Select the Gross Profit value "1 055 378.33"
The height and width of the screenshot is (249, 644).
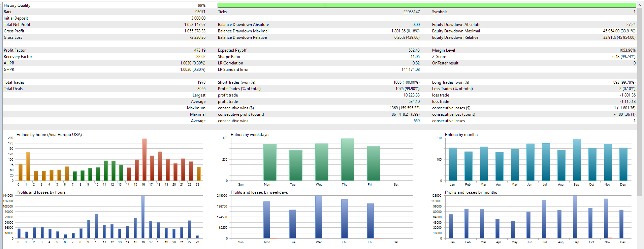195,31
